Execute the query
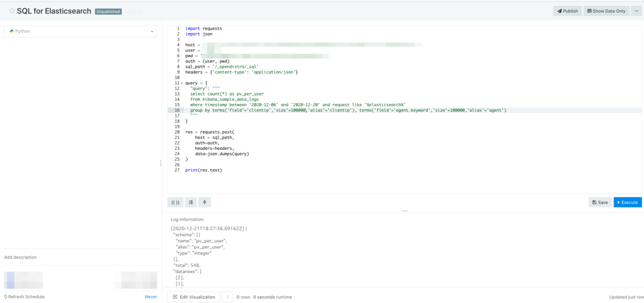Image resolution: width=644 pixels, height=303 pixels. (x=628, y=202)
